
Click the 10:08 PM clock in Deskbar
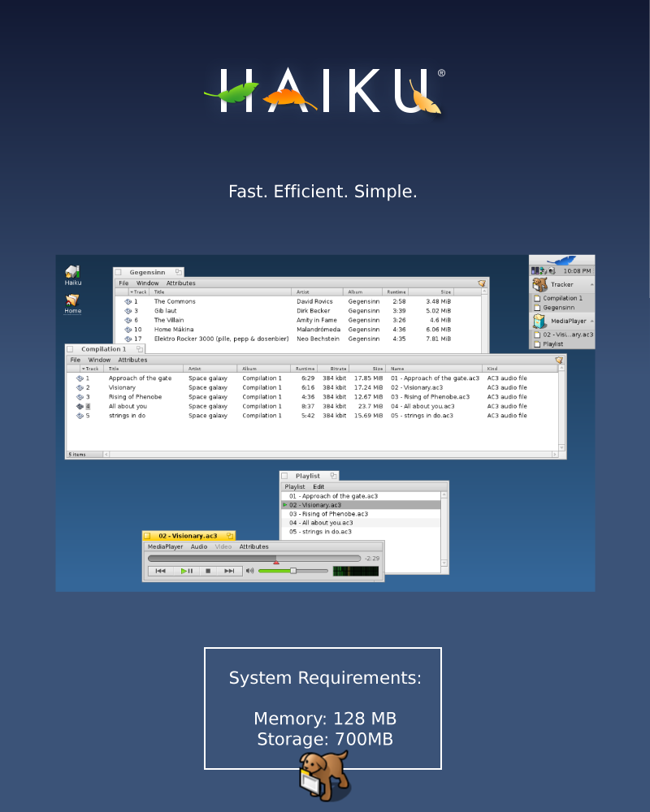pyautogui.click(x=577, y=271)
